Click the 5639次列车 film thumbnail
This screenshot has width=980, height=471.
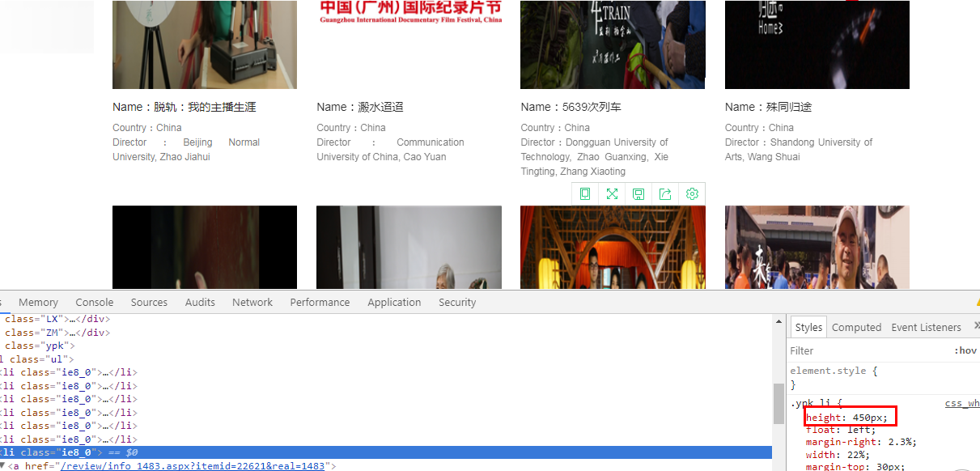613,45
